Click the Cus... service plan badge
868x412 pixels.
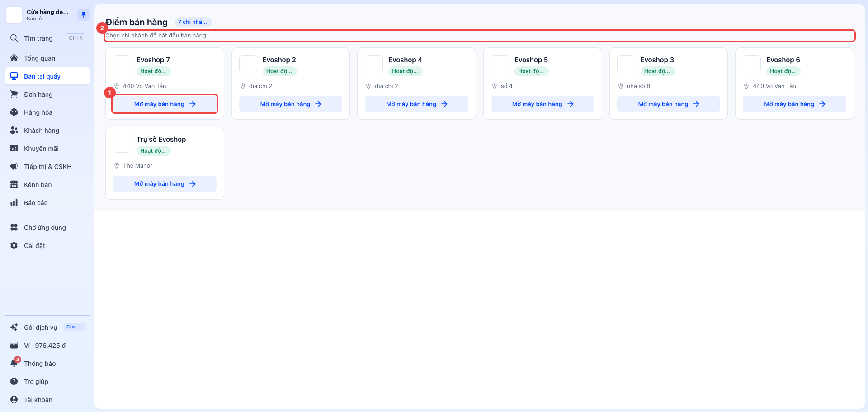click(73, 327)
